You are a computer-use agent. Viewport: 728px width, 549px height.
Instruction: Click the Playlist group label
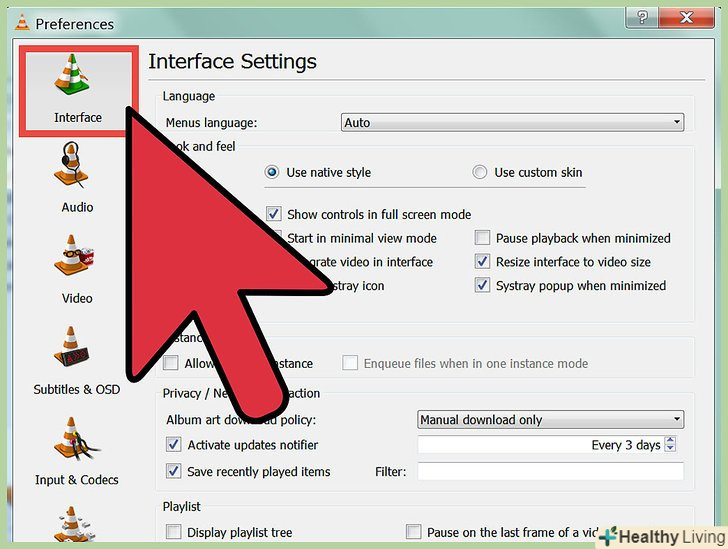click(182, 506)
